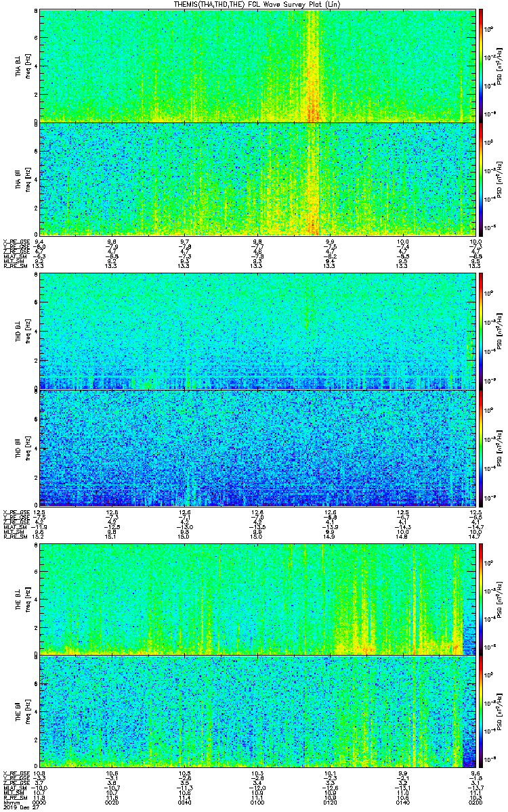508x812 pixels.
Task: Select the THD B‖ spectrogram panel
Action: (257, 448)
